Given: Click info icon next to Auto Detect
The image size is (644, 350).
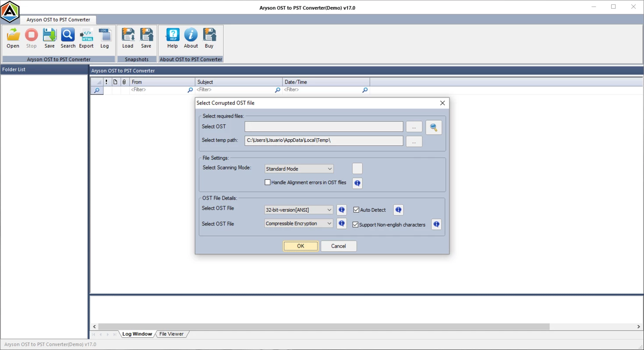Looking at the screenshot, I should point(398,210).
